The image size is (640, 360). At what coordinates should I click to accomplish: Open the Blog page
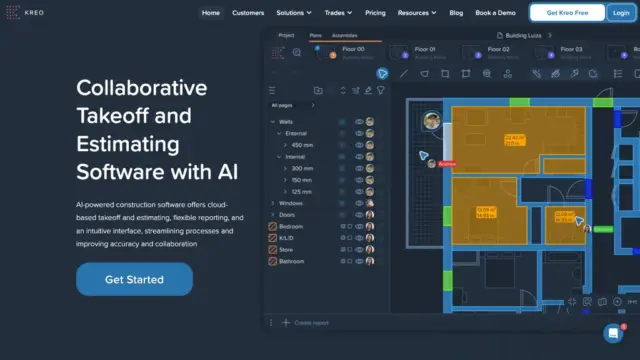[x=456, y=13]
